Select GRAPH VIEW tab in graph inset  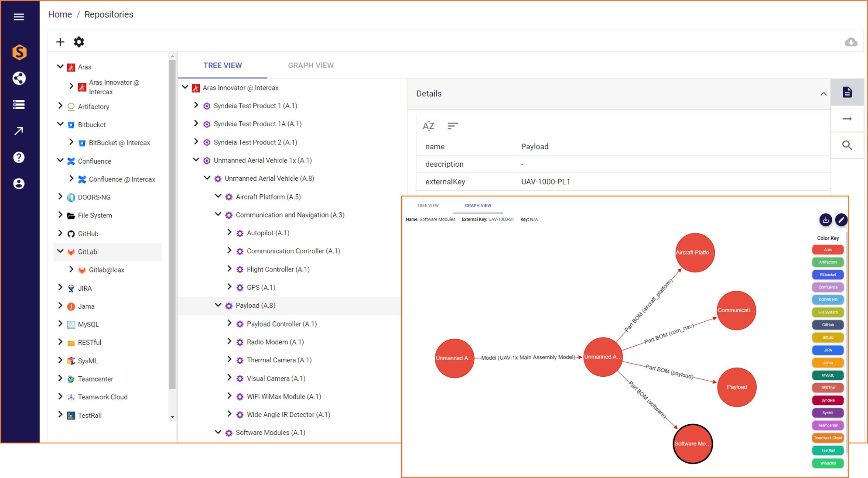(478, 206)
